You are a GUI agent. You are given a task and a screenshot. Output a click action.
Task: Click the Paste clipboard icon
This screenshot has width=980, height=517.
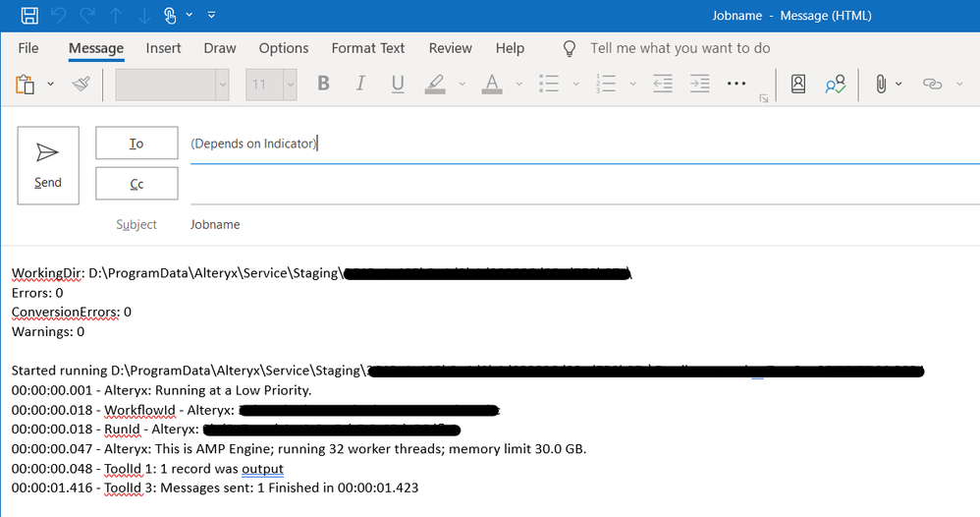pyautogui.click(x=25, y=84)
